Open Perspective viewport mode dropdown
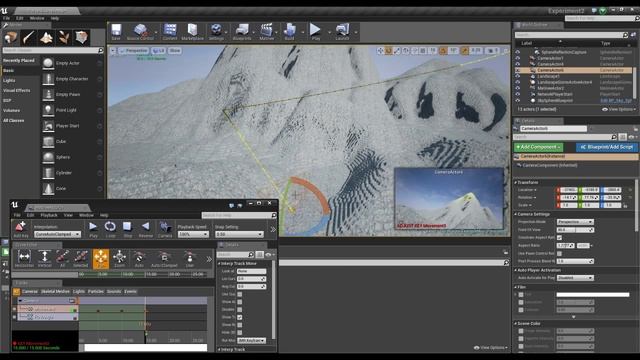Image resolution: width=640 pixels, height=360 pixels. [x=134, y=51]
